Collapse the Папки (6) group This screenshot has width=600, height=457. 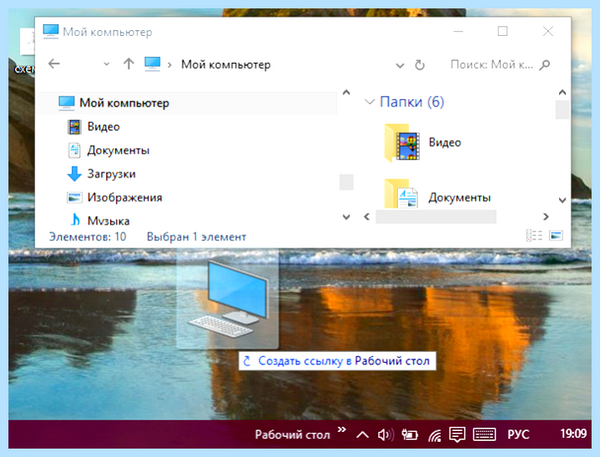coord(369,102)
